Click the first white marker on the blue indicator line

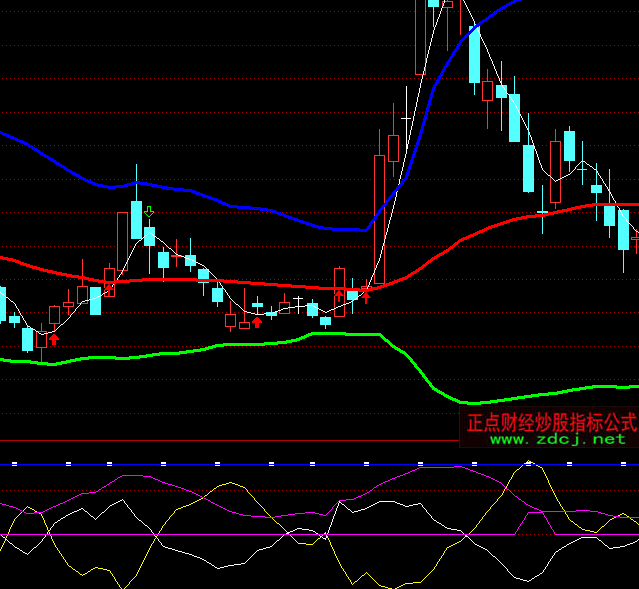point(15,464)
